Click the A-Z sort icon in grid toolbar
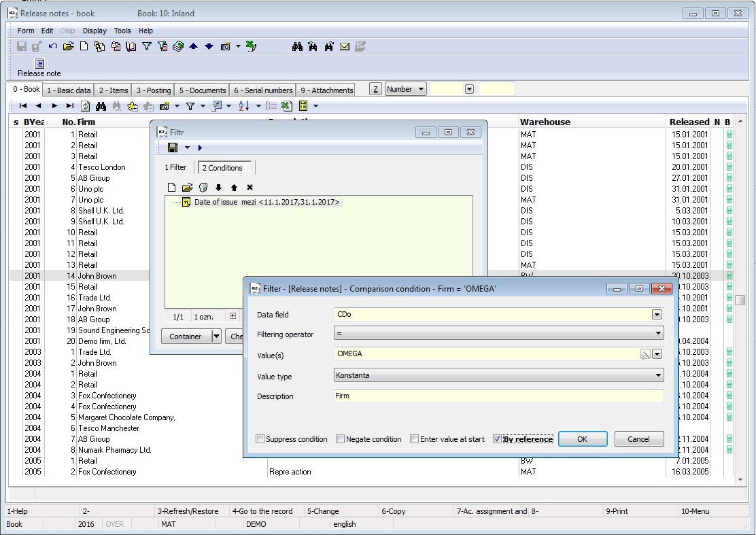756x535 pixels. coord(243,106)
